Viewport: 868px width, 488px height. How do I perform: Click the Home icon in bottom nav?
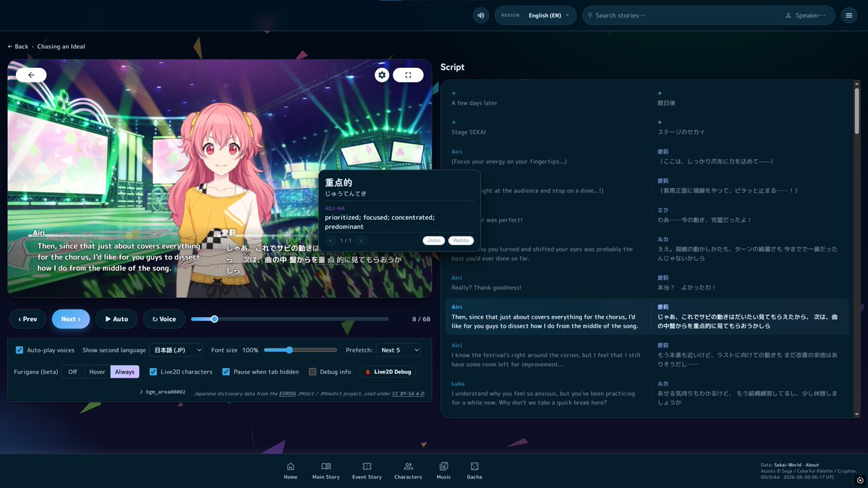click(x=290, y=466)
